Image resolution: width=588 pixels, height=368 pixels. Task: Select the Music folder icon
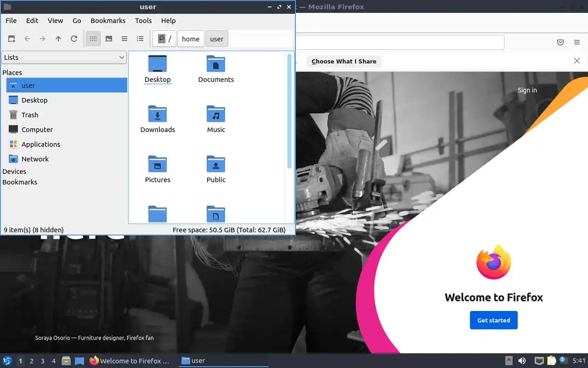[x=216, y=119]
